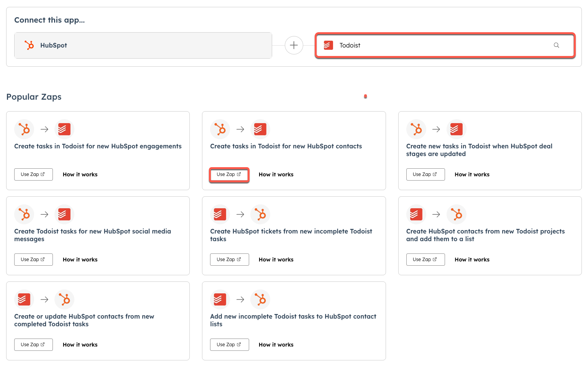
Task: Use Zap for HubSpot social media messages
Action: click(33, 260)
